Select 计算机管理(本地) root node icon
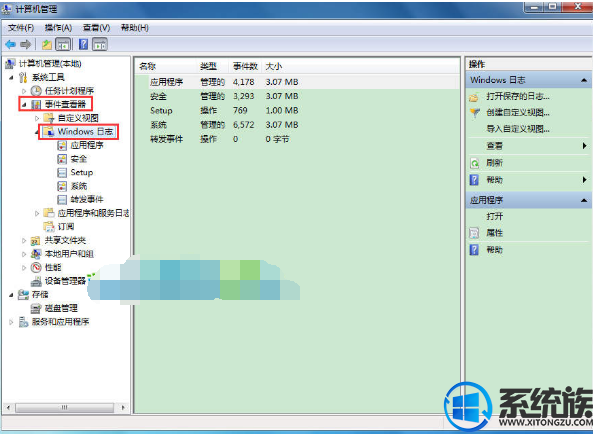Image resolution: width=593 pixels, height=435 pixels. [x=10, y=64]
